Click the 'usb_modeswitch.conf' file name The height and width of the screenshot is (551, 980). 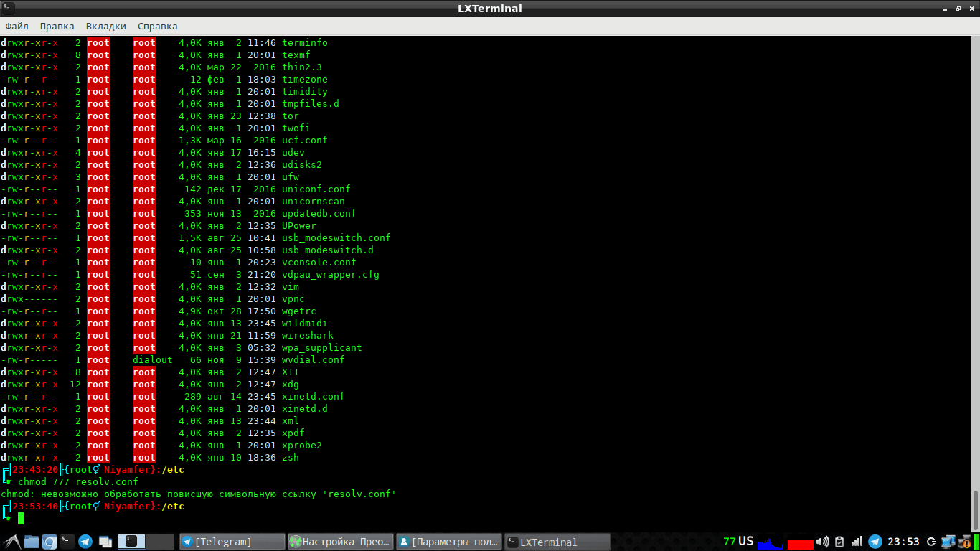pyautogui.click(x=336, y=237)
